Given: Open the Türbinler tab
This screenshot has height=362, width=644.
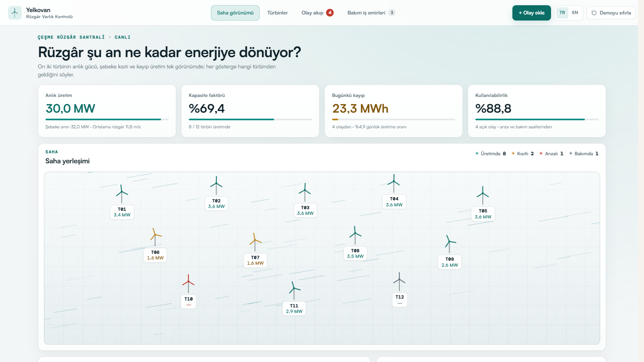Looking at the screenshot, I should pos(278,13).
